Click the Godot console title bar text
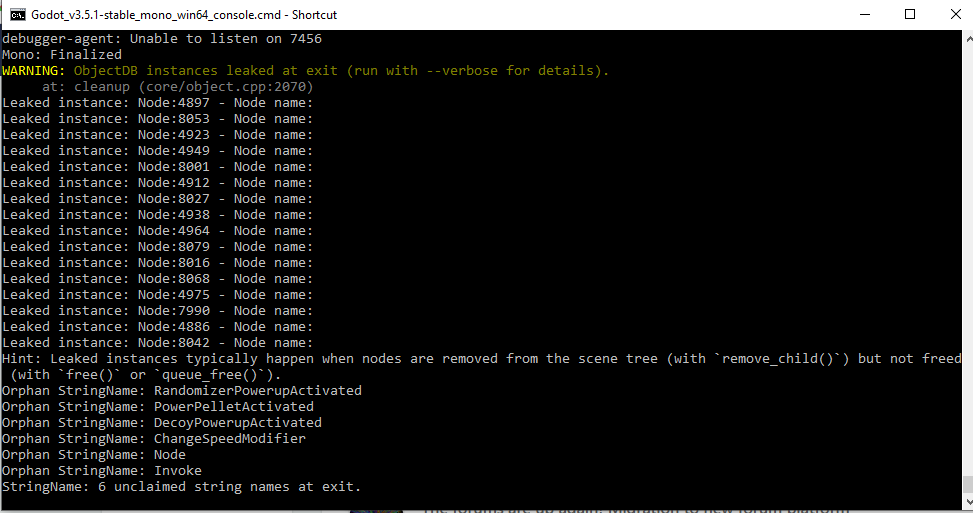This screenshot has width=973, height=513. click(184, 14)
